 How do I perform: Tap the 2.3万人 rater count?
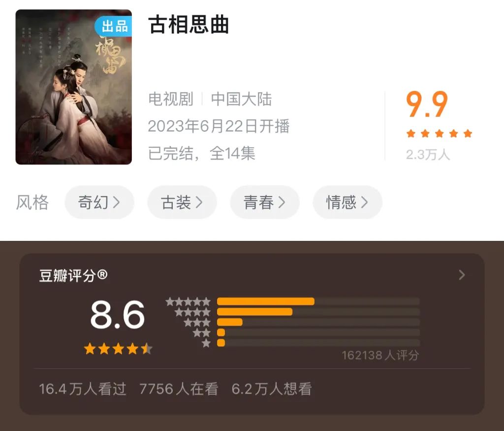click(428, 155)
